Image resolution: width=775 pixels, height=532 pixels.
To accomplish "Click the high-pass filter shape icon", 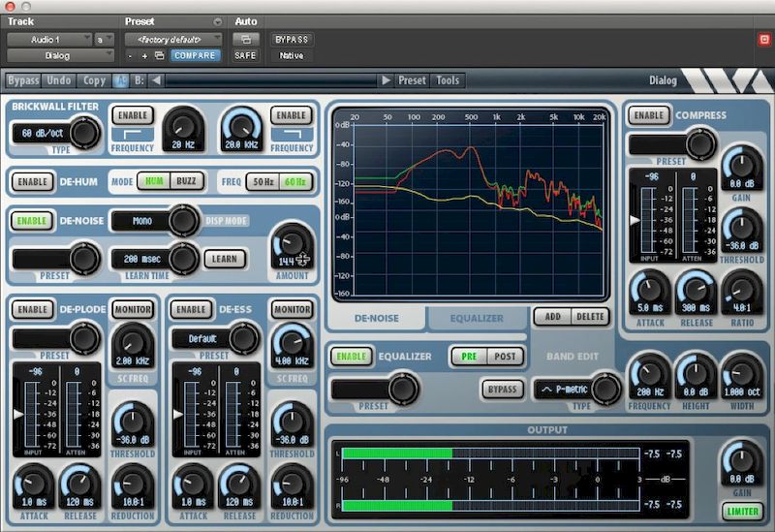I will click(x=132, y=135).
